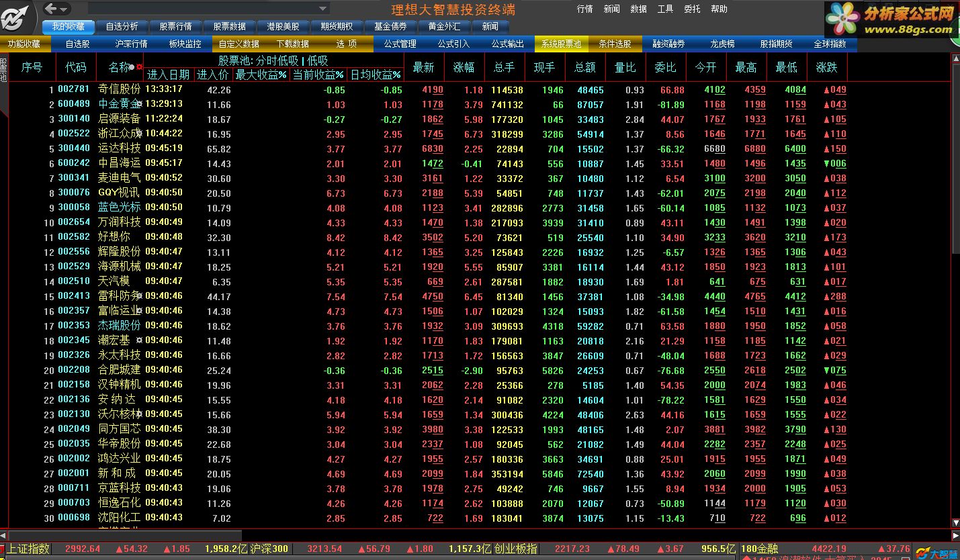Image resolution: width=960 pixels, height=560 pixels.
Task: Click the 创业板指 status bar entry
Action: coord(515,549)
